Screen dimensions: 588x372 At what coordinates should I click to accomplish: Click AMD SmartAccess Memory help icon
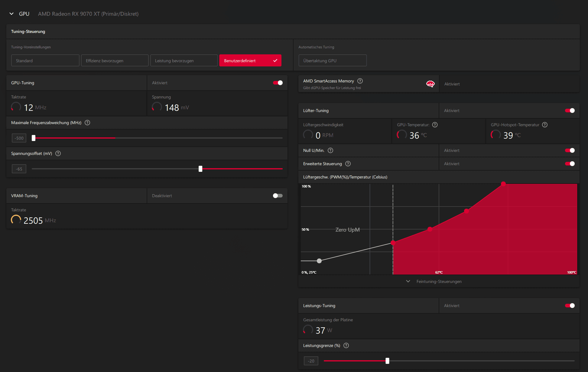click(360, 81)
